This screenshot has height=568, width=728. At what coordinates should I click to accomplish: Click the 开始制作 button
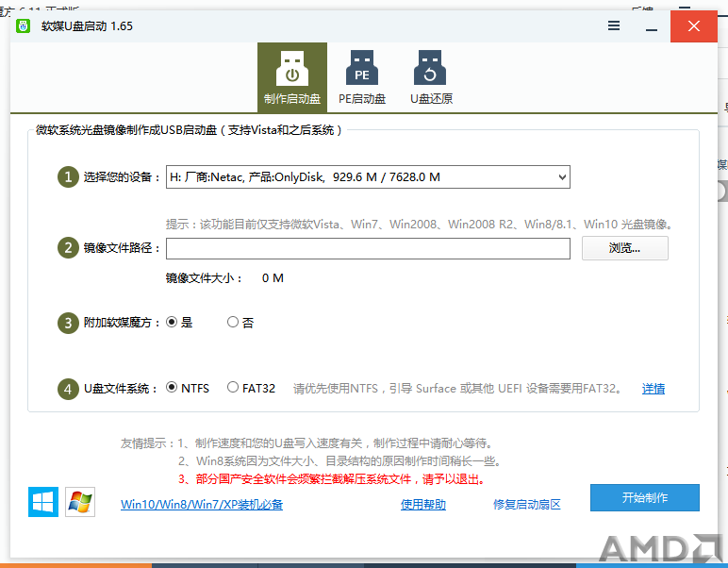[x=645, y=498]
